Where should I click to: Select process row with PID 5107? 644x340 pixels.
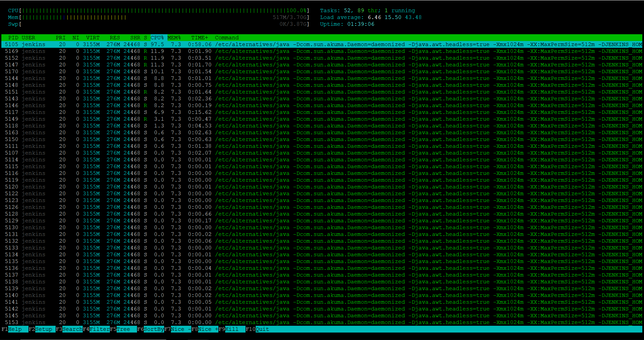(x=322, y=153)
